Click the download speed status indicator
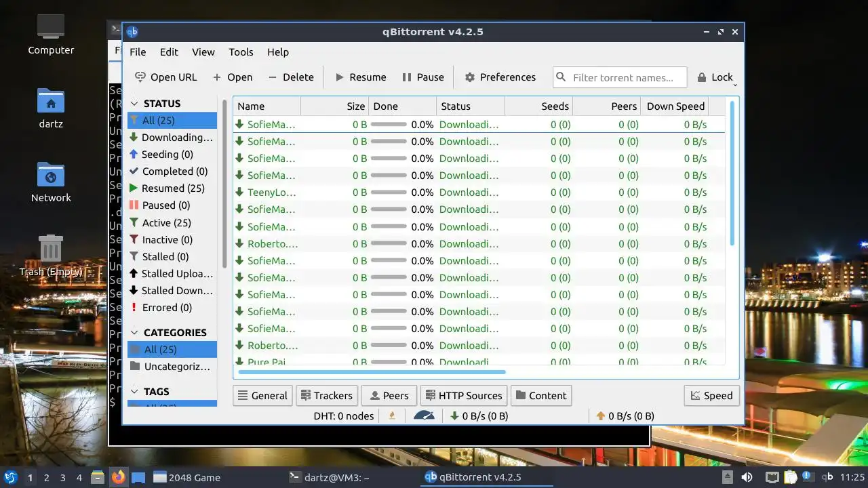Screen dimensions: 868x488 [x=479, y=416]
